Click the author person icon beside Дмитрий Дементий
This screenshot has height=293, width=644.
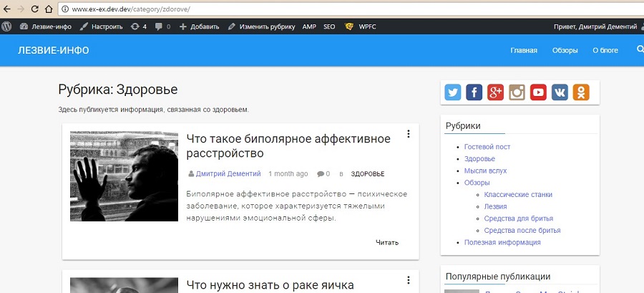pos(191,174)
